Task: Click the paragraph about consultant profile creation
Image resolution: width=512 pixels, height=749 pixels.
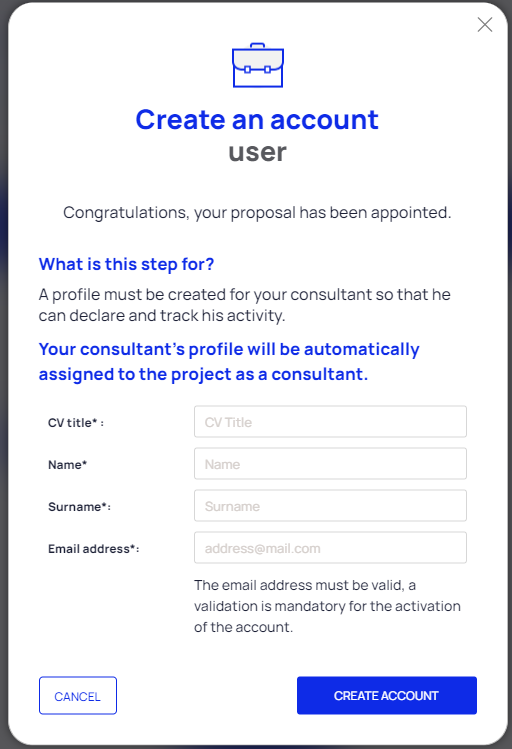Action: pyautogui.click(x=245, y=305)
